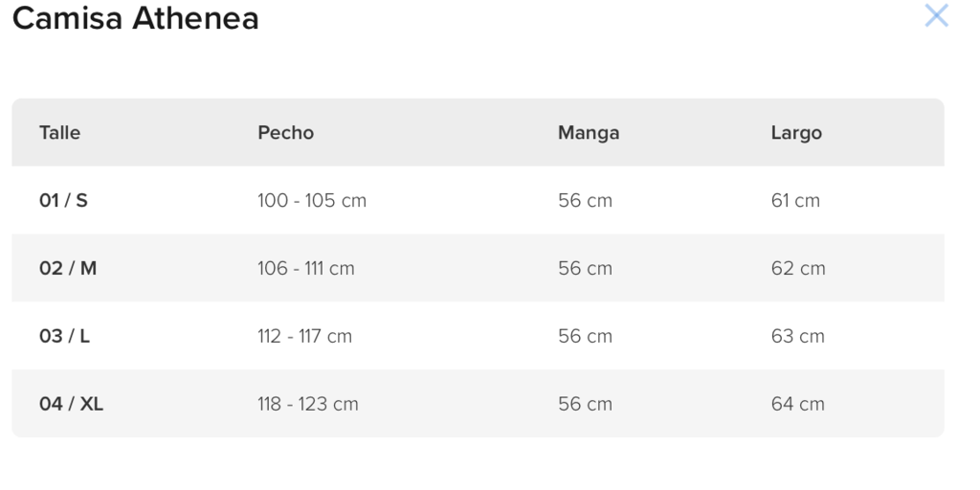Viewport: 980px width, 490px height.
Task: Click the Largo column header
Action: tap(796, 133)
